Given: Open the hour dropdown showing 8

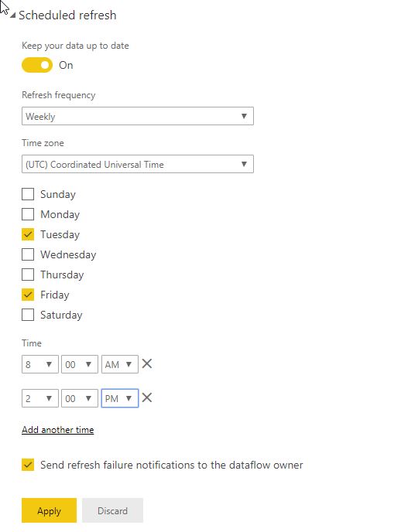Looking at the screenshot, I should click(40, 364).
